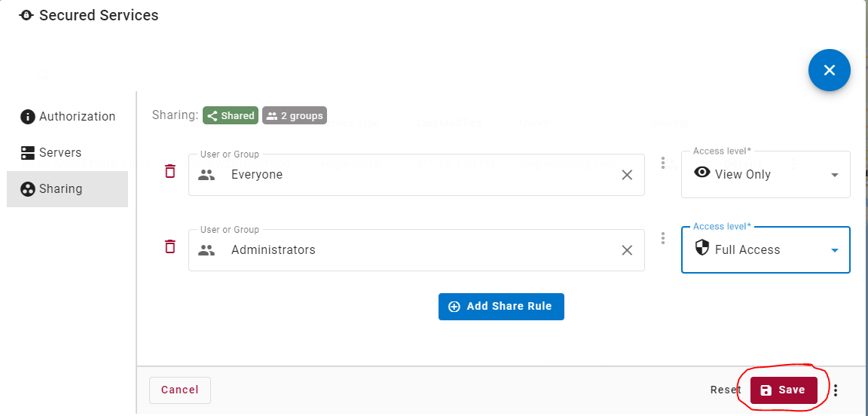
Task: Delete the Administrators share rule
Action: pyautogui.click(x=170, y=247)
